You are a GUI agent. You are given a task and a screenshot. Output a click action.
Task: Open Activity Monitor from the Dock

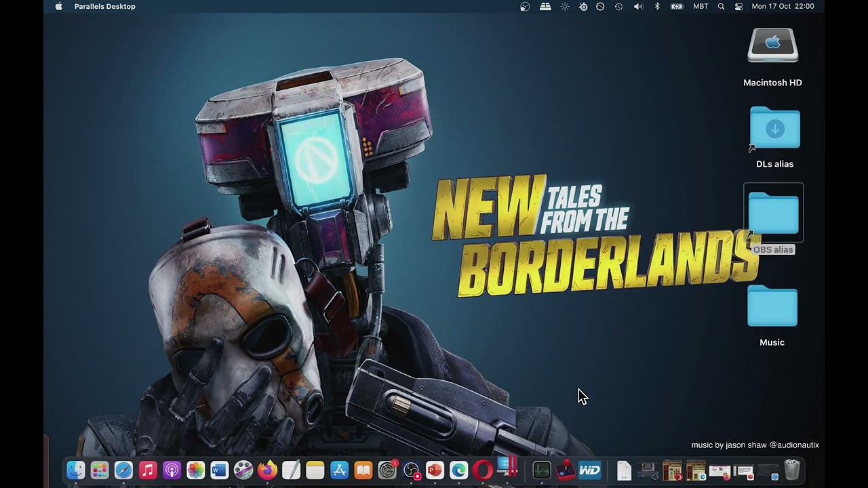541,470
